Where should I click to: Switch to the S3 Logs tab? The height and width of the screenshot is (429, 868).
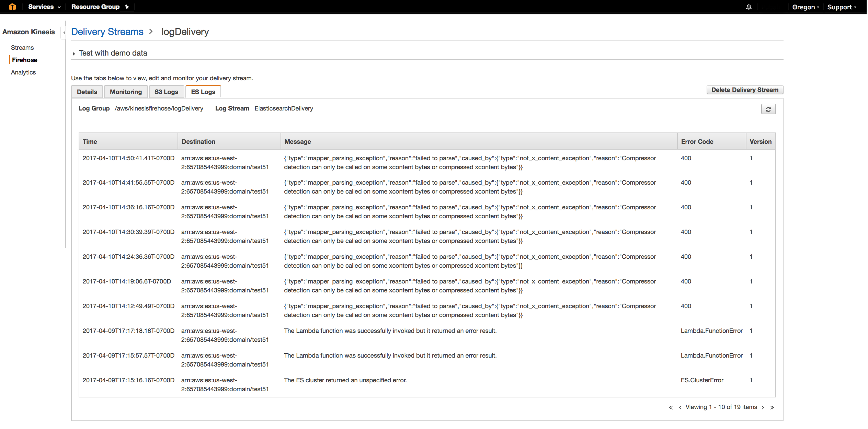coord(166,92)
